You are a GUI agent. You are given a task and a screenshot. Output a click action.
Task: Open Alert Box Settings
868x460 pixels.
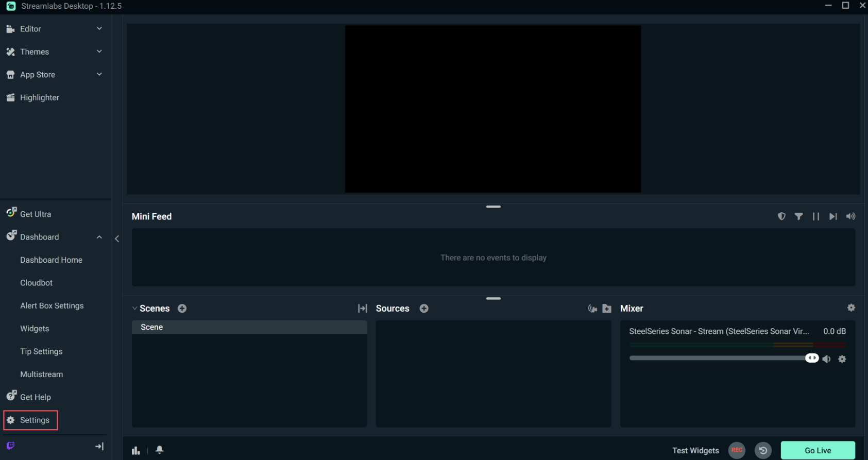[52, 305]
